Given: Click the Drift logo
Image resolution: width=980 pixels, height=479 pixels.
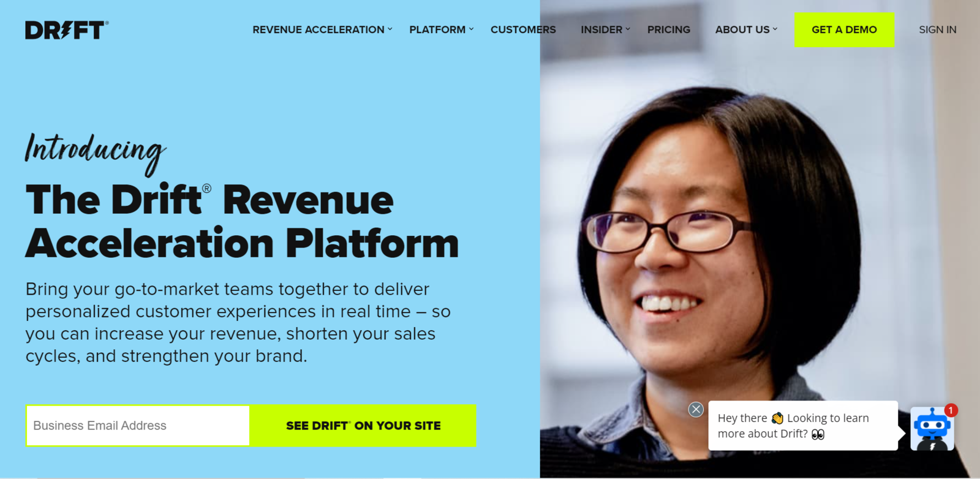Looking at the screenshot, I should coord(67,30).
